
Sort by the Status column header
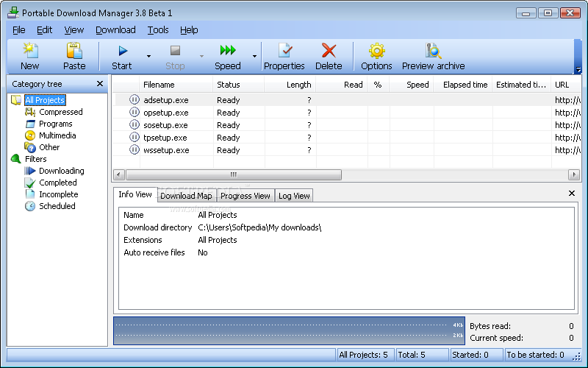(238, 85)
